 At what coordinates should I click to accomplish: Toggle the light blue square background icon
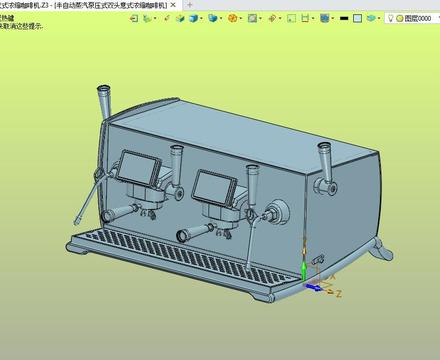click(x=357, y=18)
